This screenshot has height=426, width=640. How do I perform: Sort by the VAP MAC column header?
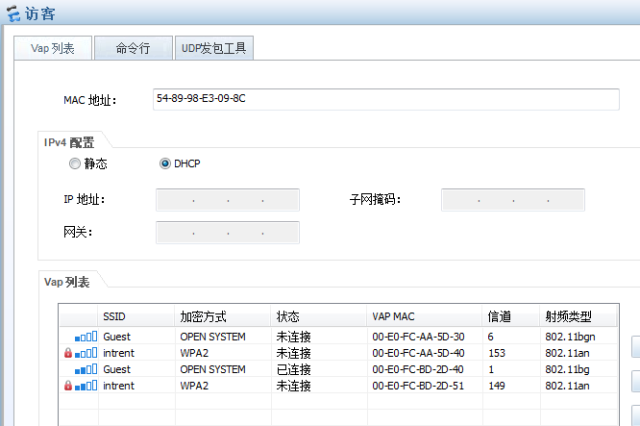pyautogui.click(x=424, y=316)
